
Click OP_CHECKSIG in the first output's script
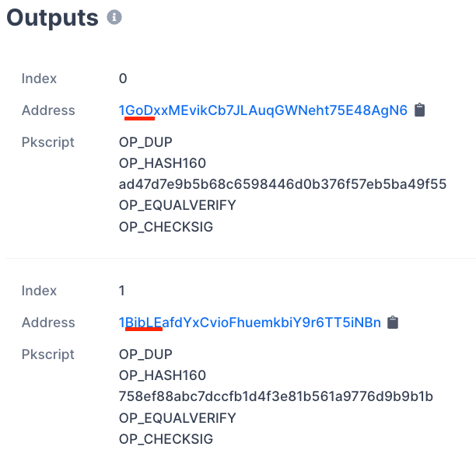pos(166,227)
